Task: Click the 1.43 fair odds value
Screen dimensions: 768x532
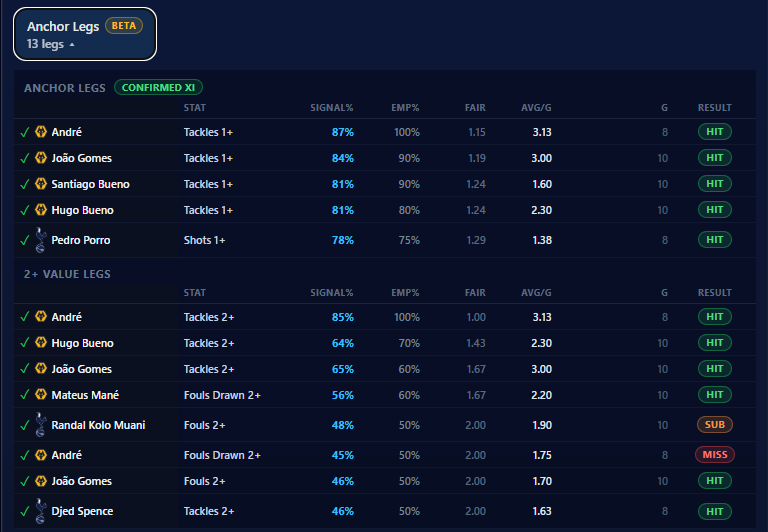Action: [x=476, y=343]
